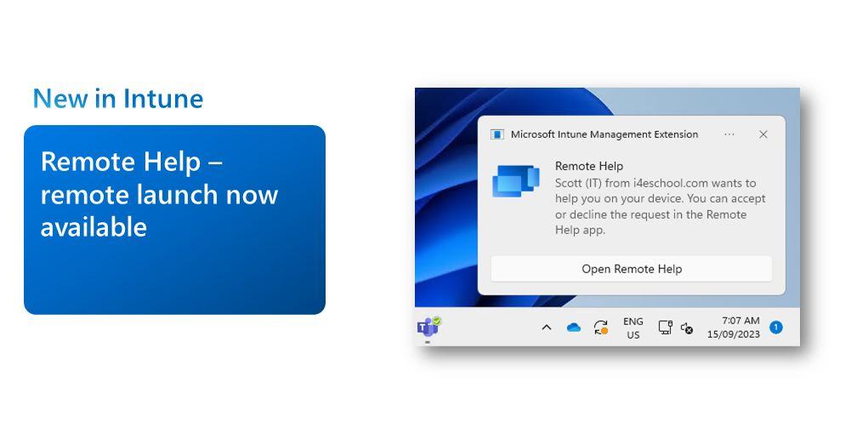Screen dimensions: 868x434
Task: Switch input language via ENG US indicator
Action: (x=633, y=328)
